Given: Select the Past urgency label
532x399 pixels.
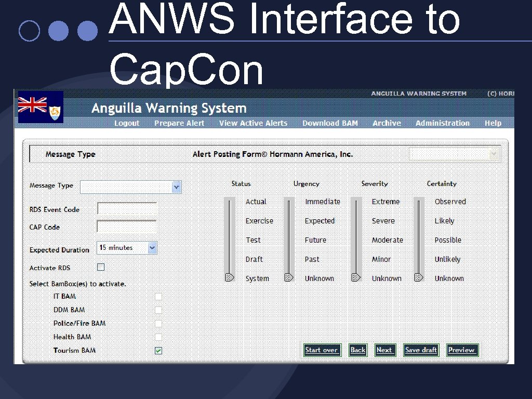Looking at the screenshot, I should coord(312,259).
